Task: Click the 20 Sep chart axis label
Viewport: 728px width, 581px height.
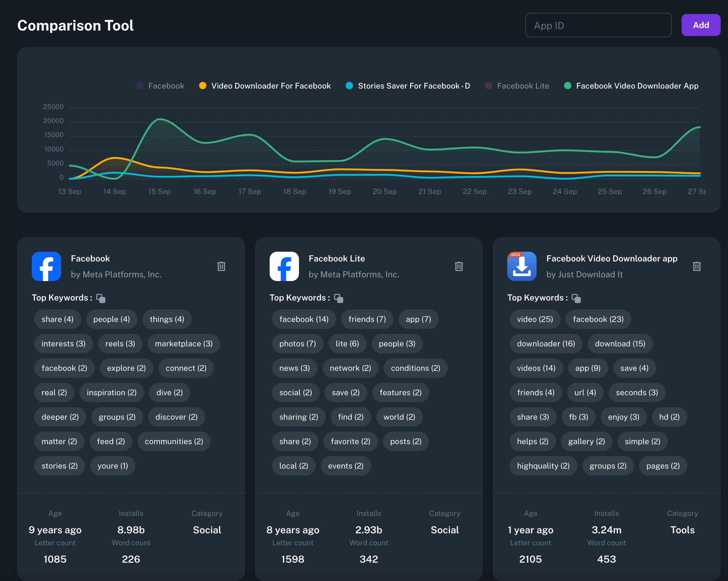Action: 384,191
